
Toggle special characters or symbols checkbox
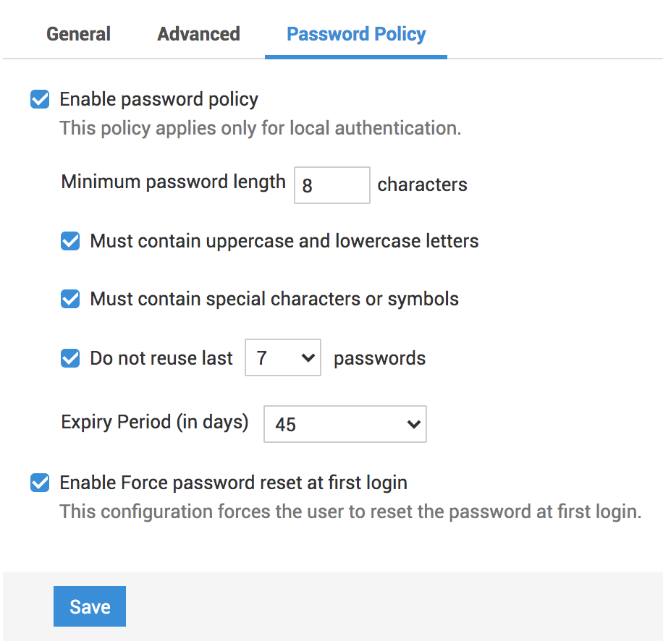[x=70, y=299]
